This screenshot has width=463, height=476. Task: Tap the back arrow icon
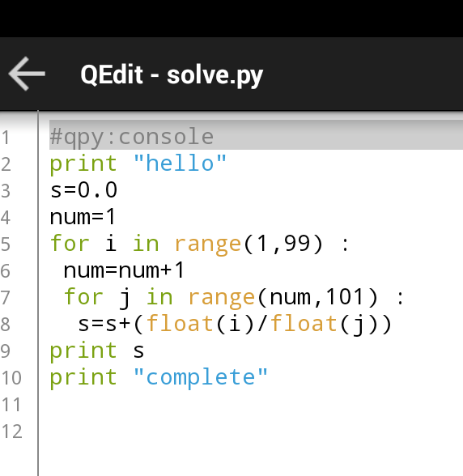(x=27, y=74)
